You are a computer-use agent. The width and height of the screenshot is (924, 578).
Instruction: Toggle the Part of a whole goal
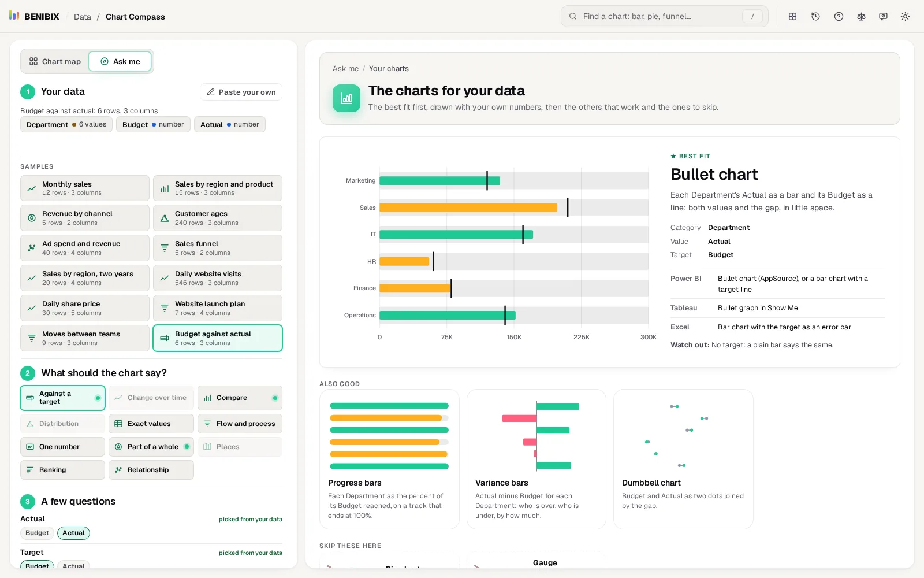pos(151,447)
